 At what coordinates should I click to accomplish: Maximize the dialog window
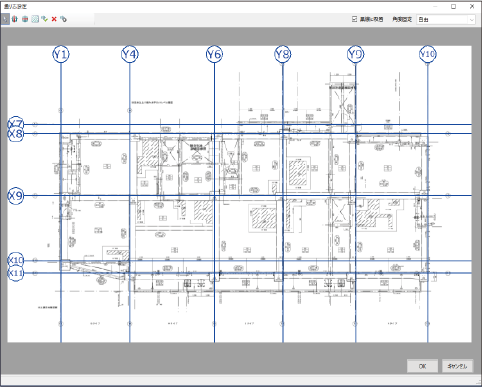pyautogui.click(x=453, y=6)
